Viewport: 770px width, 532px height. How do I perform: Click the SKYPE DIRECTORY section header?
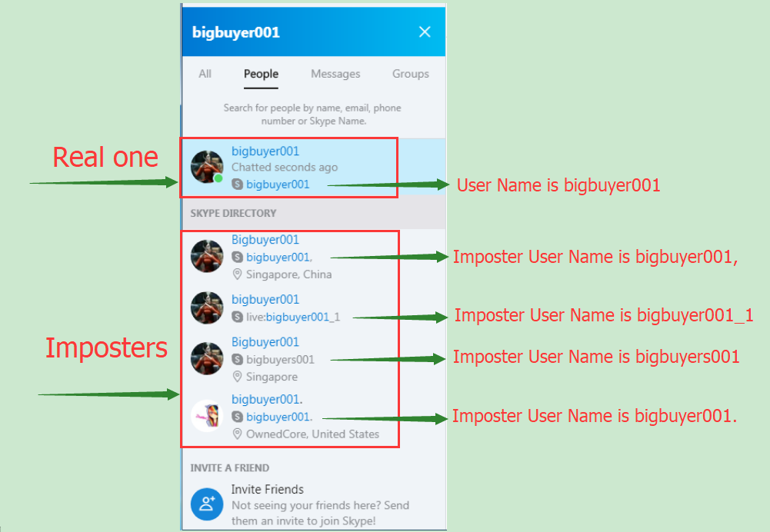tap(233, 213)
